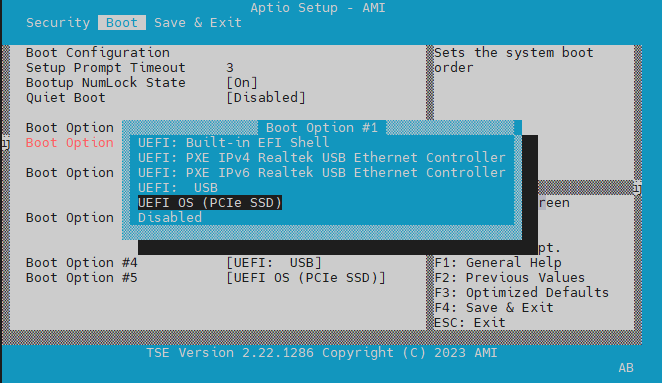
Task: Open Boot Option #5 [UEFI OS (PCIe SSD)] dropdown
Action: pos(306,278)
